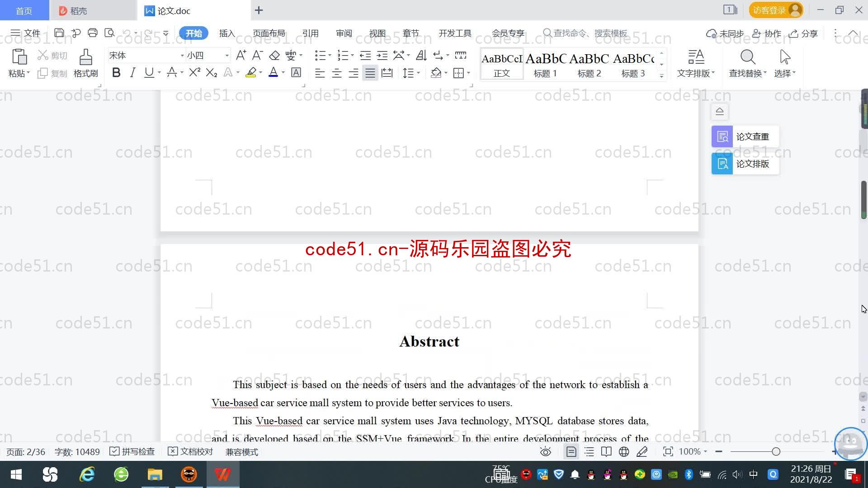Open the 开发工具 tab
The height and width of the screenshot is (488, 868).
pyautogui.click(x=455, y=33)
